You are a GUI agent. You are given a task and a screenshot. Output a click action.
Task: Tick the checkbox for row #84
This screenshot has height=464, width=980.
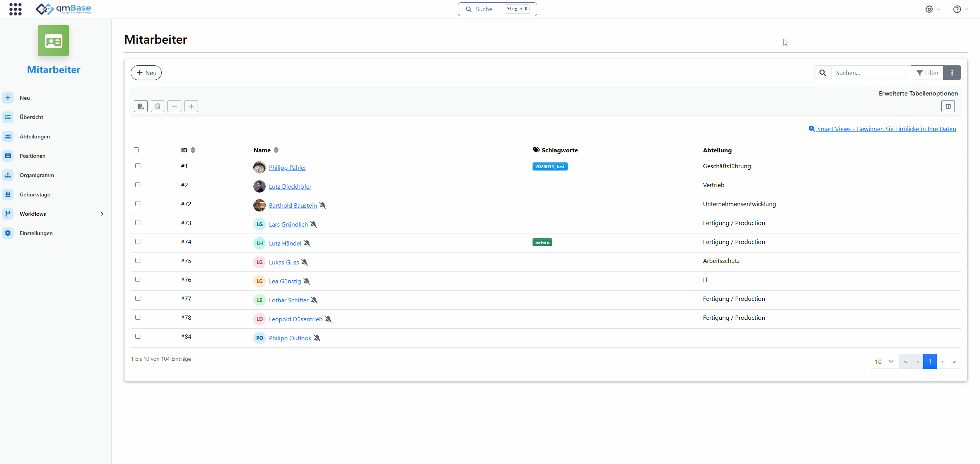click(x=138, y=336)
